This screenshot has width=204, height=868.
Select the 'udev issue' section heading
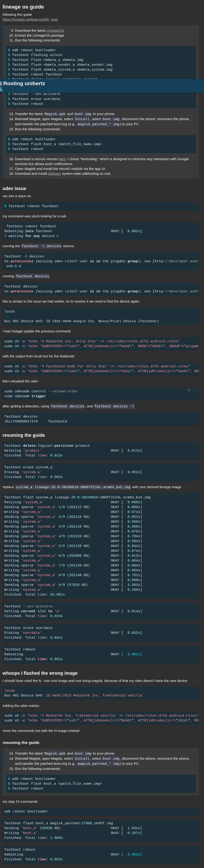click(14, 189)
